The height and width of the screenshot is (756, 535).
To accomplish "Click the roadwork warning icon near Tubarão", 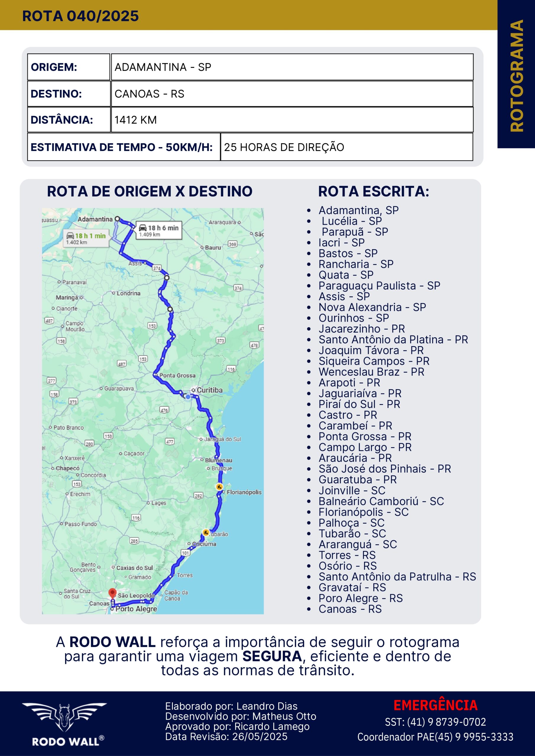I will [206, 532].
